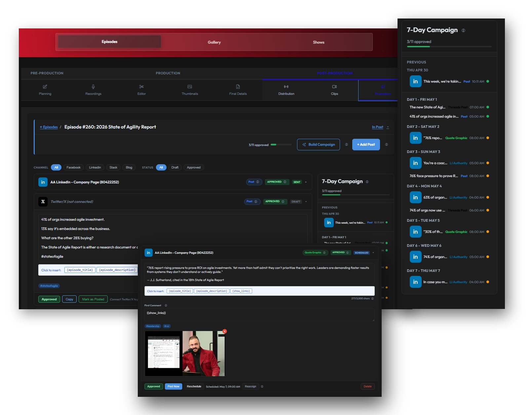This screenshot has height=415, width=532.
Task: Click info icon next to First Comment label
Action: (166, 305)
